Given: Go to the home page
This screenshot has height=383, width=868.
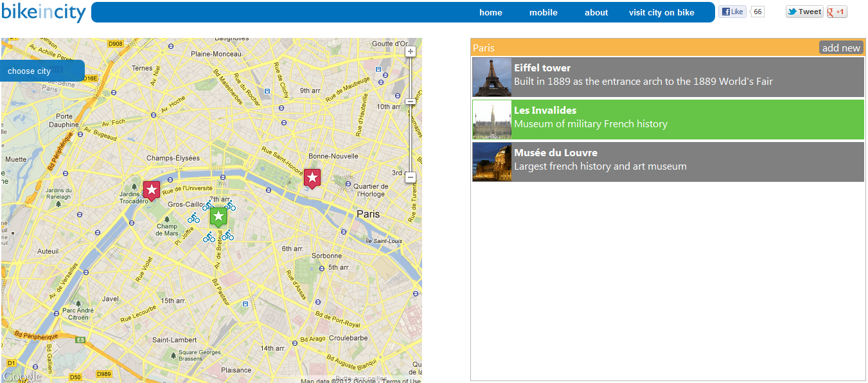Looking at the screenshot, I should click(x=491, y=12).
